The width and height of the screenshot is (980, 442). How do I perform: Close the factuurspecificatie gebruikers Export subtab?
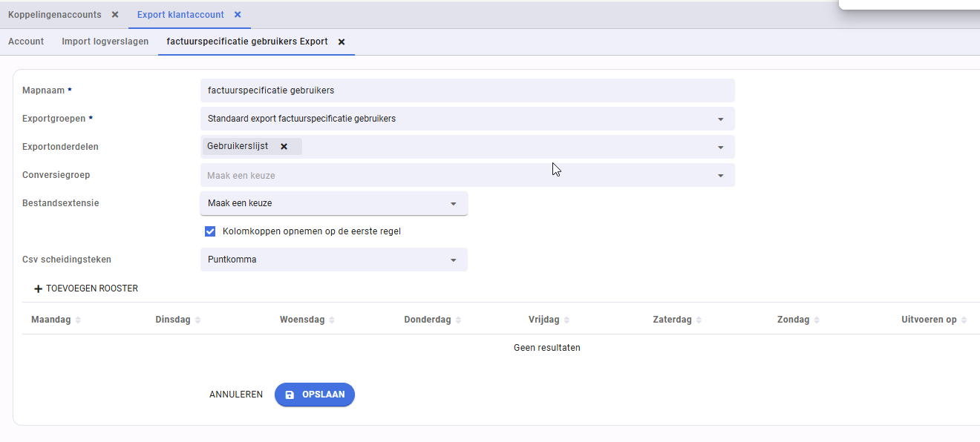(342, 42)
